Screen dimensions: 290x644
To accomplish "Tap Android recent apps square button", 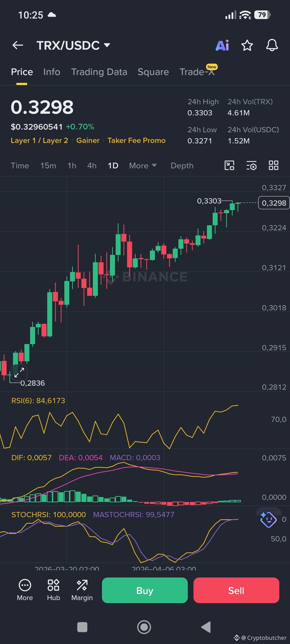I will [x=82, y=627].
